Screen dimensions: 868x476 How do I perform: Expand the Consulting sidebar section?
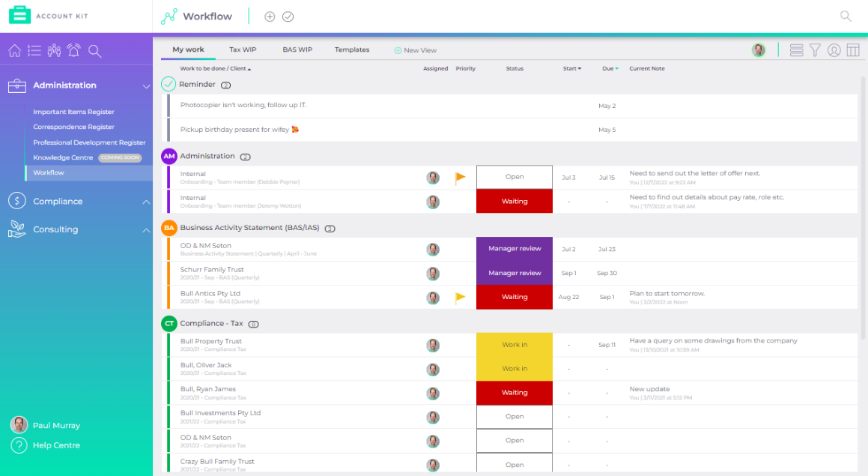[146, 230]
